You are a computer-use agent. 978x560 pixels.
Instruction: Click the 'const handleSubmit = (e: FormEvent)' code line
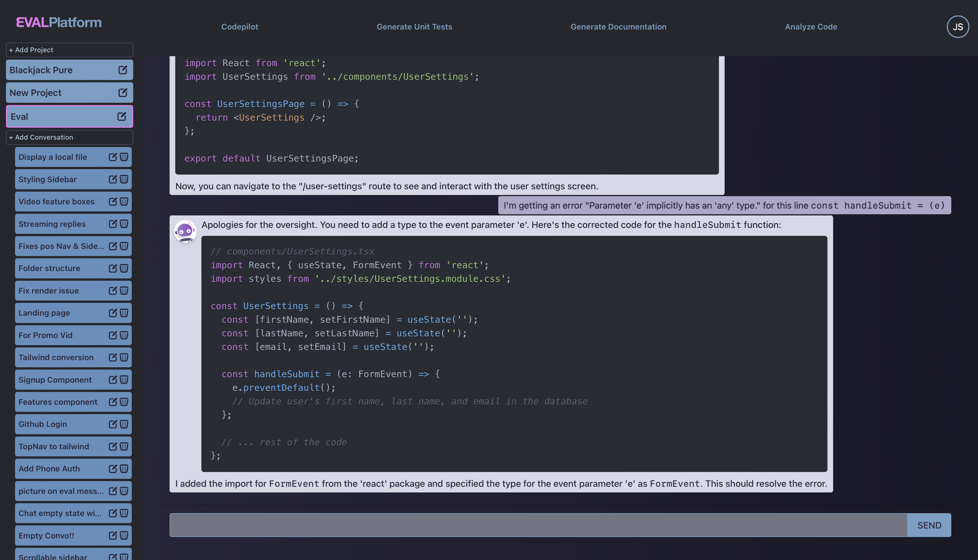click(x=331, y=374)
